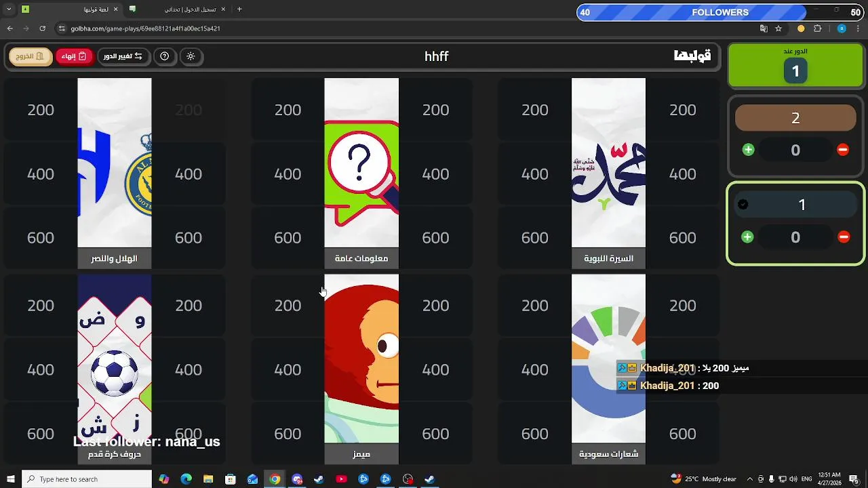Pick right 400 question of حروف كرة قدم
Viewport: 868px width, 488px height.
189,369
